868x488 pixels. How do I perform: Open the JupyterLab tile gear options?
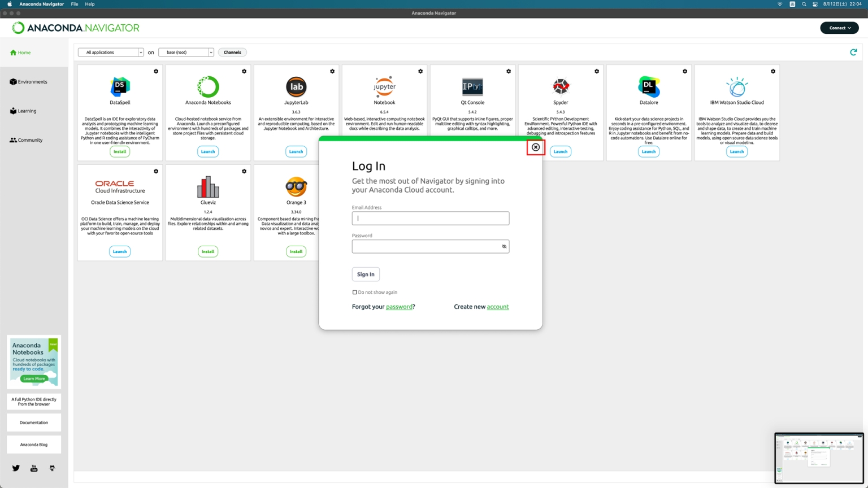[x=332, y=71]
